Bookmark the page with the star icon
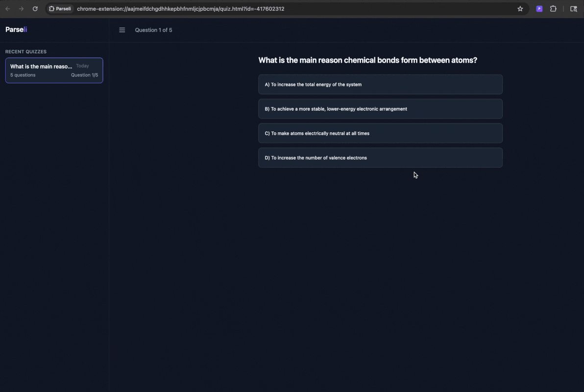This screenshot has height=392, width=584. [x=520, y=8]
